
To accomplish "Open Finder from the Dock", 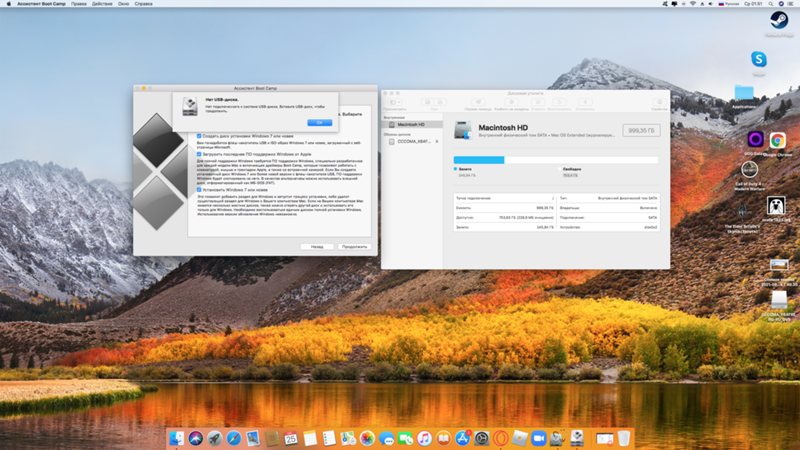I will pyautogui.click(x=177, y=438).
